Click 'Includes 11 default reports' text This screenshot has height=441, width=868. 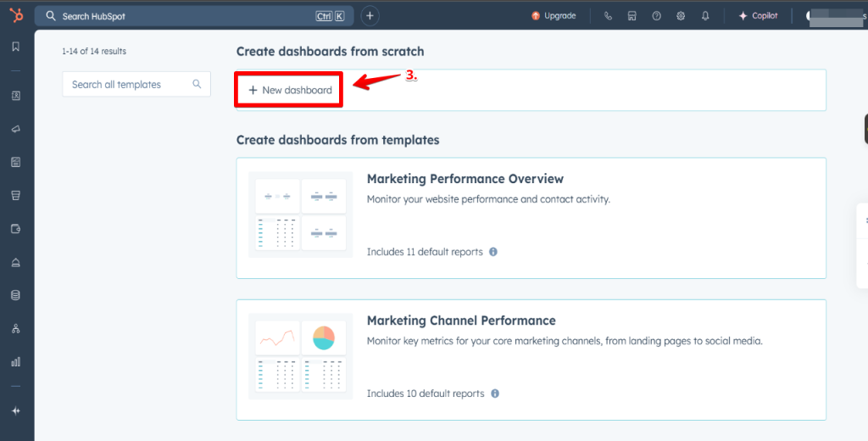click(x=425, y=252)
